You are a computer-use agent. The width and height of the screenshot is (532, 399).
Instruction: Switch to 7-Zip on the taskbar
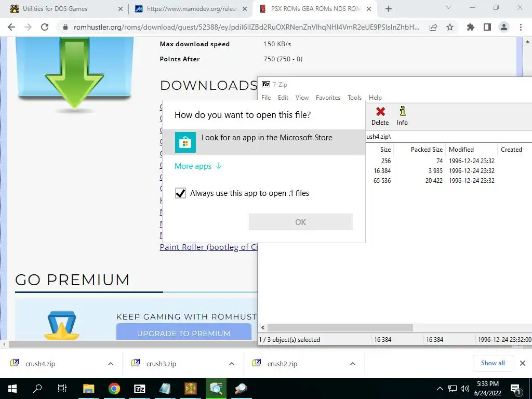pos(139,389)
